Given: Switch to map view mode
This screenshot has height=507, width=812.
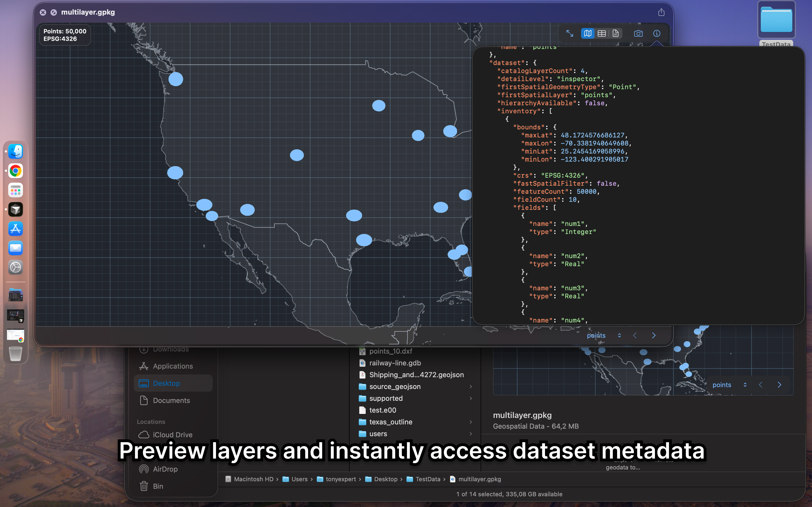Looking at the screenshot, I should pos(588,34).
